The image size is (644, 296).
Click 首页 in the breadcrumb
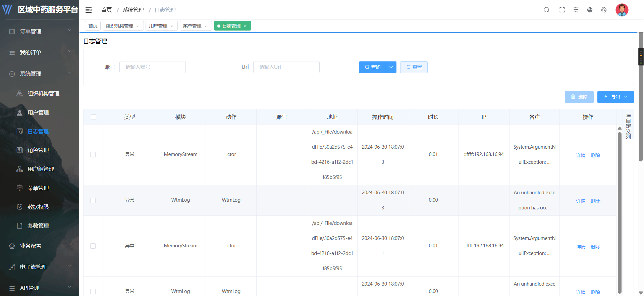(x=107, y=10)
